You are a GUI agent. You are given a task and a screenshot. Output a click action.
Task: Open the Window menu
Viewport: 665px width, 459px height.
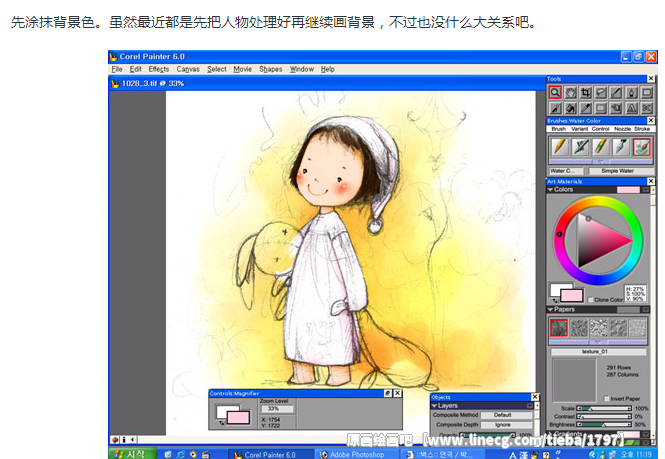tap(302, 69)
